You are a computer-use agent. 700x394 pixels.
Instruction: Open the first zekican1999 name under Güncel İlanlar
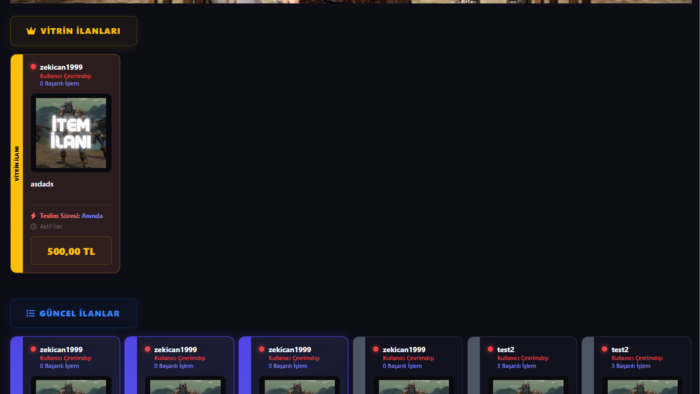pyautogui.click(x=61, y=349)
